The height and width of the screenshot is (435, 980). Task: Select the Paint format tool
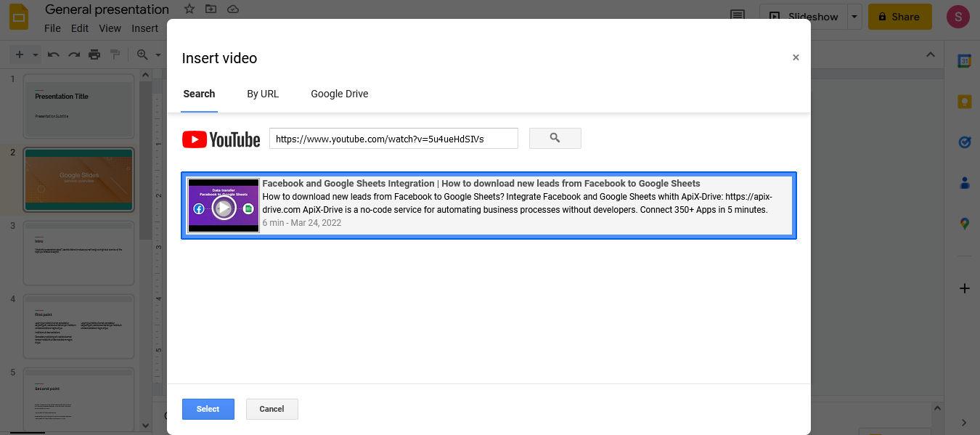[x=115, y=54]
